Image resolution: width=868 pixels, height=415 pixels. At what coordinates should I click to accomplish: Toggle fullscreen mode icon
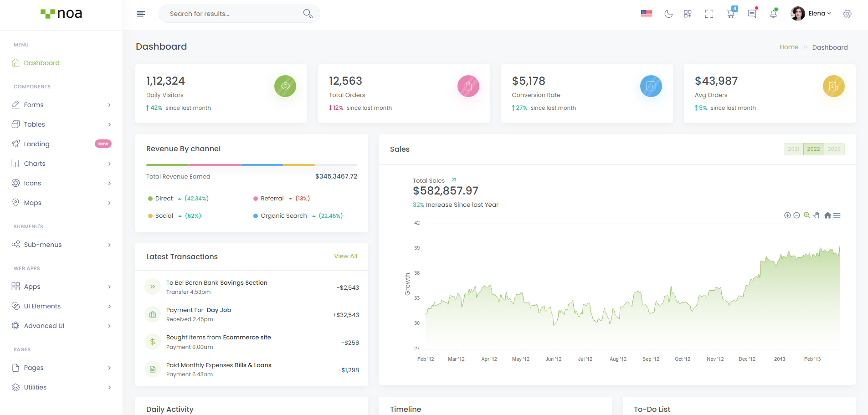709,14
